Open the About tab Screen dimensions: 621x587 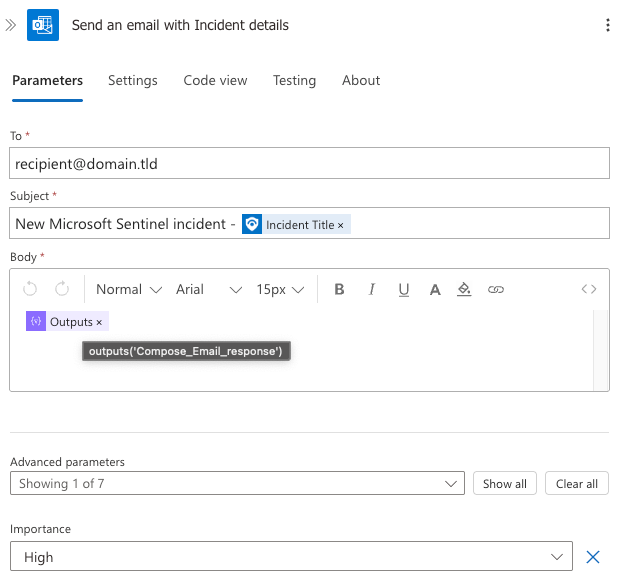[x=361, y=80]
